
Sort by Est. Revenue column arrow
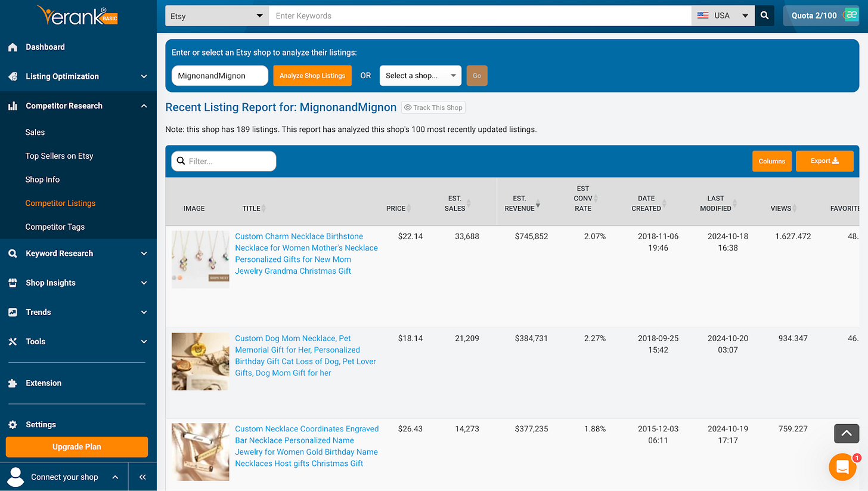(538, 205)
